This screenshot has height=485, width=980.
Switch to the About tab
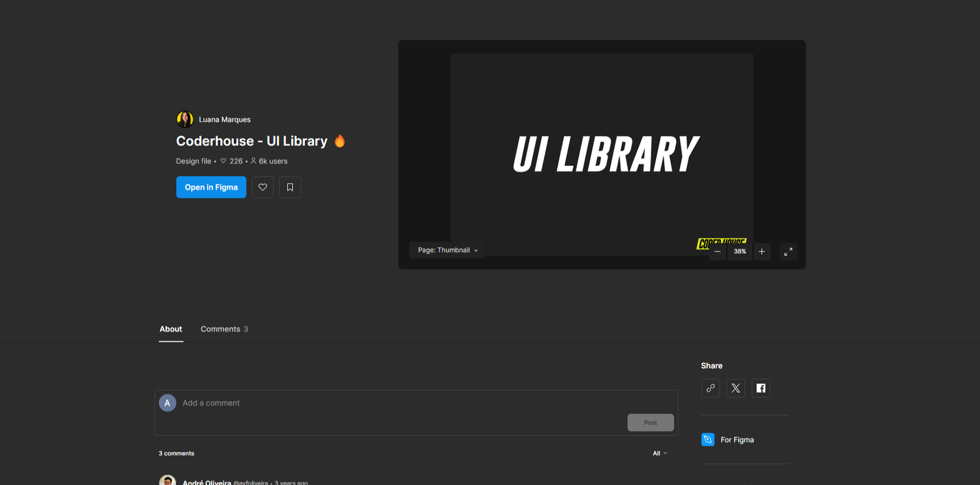pos(171,329)
